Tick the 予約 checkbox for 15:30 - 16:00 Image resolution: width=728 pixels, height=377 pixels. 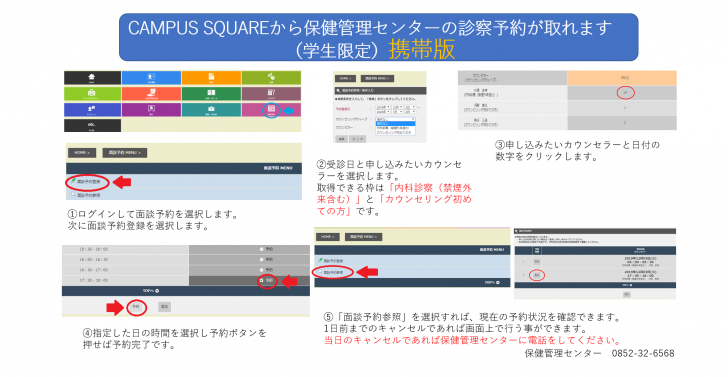point(261,249)
